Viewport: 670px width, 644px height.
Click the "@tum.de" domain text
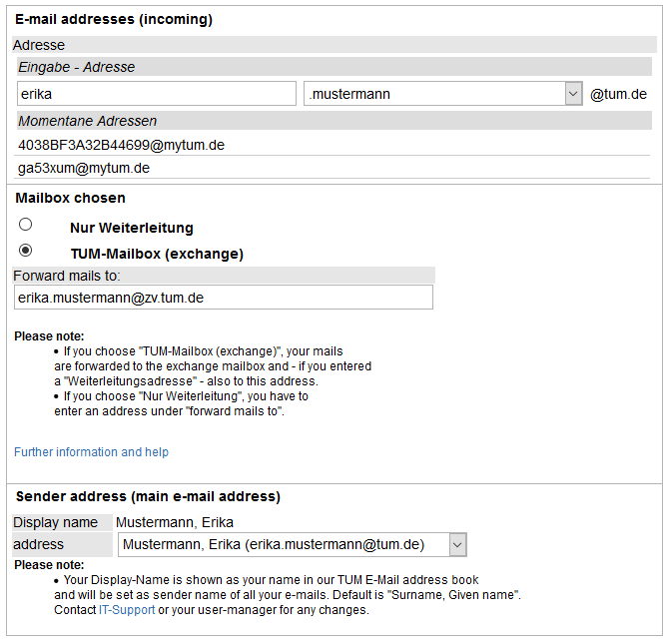[x=618, y=95]
